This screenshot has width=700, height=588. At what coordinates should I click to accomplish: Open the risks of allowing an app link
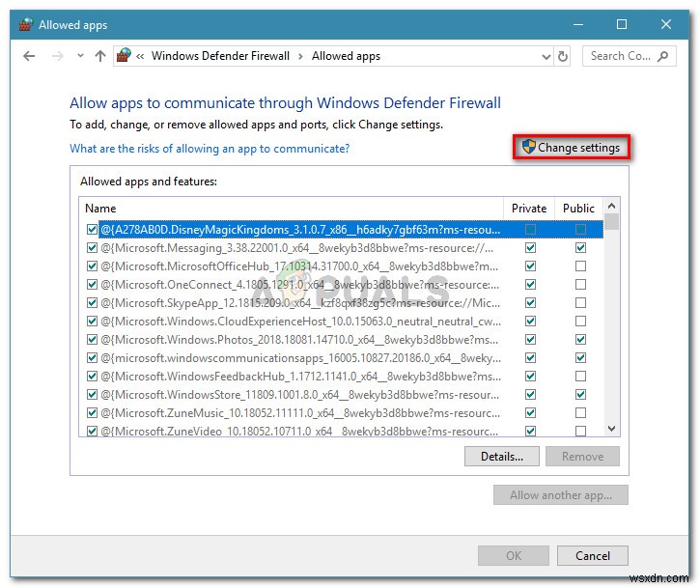tap(210, 149)
